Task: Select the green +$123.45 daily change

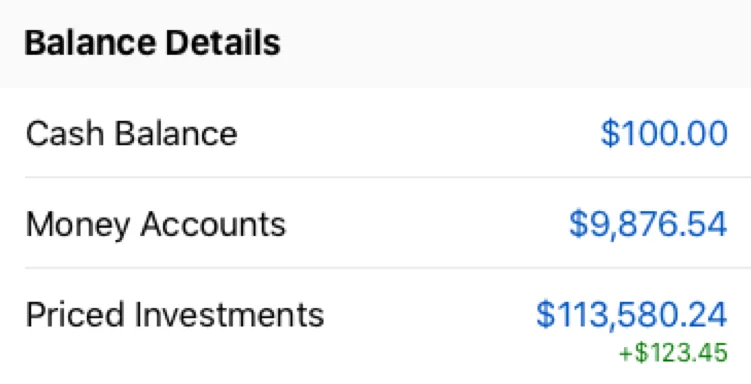Action: tap(673, 353)
